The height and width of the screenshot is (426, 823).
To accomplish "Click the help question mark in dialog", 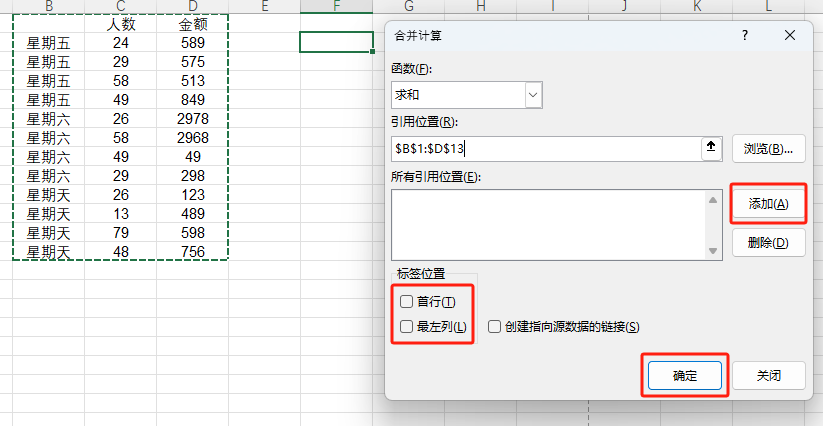I will 744,36.
